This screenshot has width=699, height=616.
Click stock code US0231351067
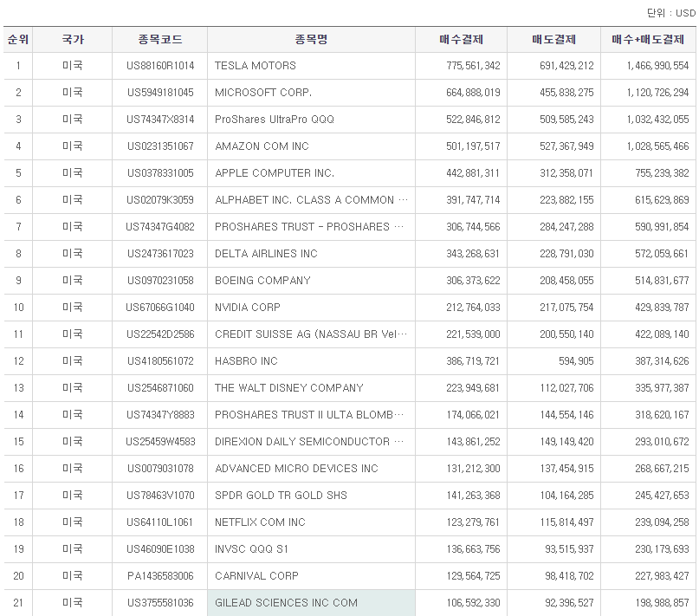pos(160,146)
